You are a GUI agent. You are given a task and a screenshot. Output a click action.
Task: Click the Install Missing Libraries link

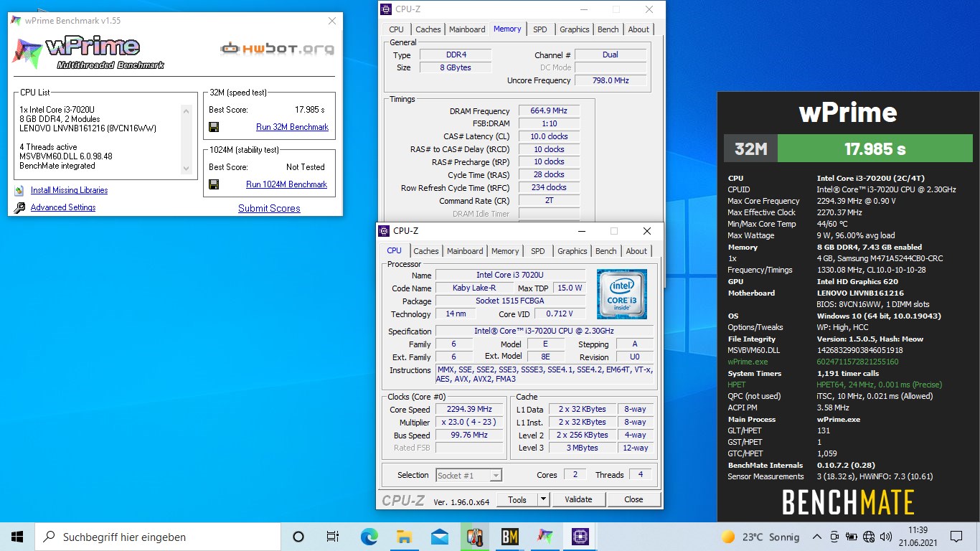69,191
